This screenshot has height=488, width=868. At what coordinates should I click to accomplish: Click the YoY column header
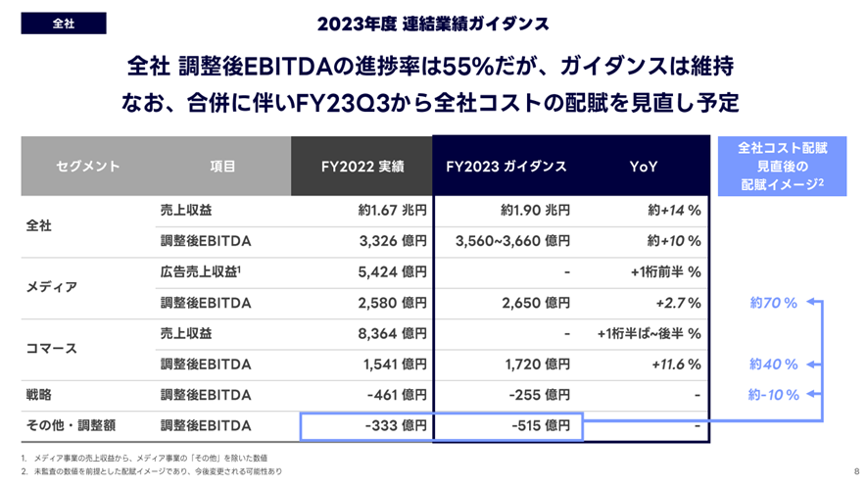pos(643,167)
